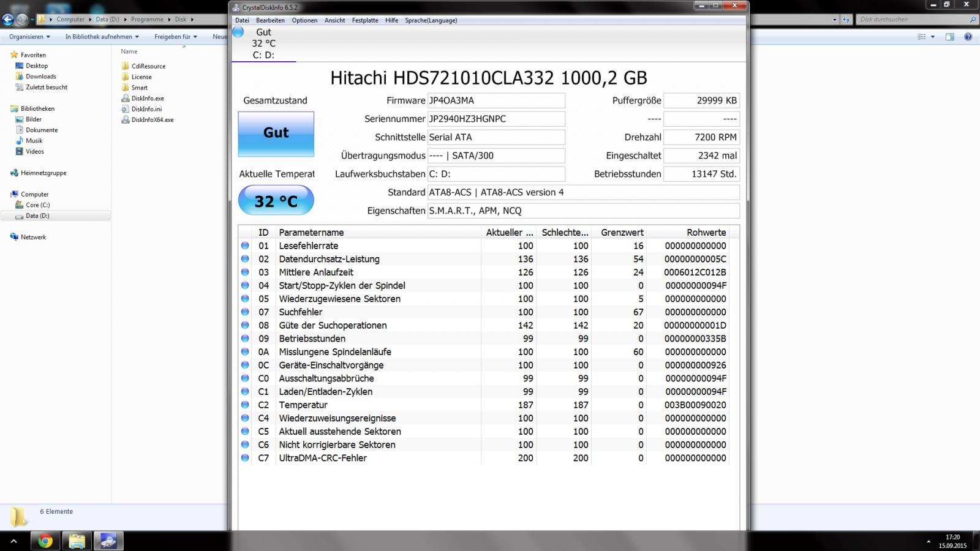Image resolution: width=980 pixels, height=551 pixels.
Task: Click the Firmware field JP4OA3MA
Action: coord(496,100)
